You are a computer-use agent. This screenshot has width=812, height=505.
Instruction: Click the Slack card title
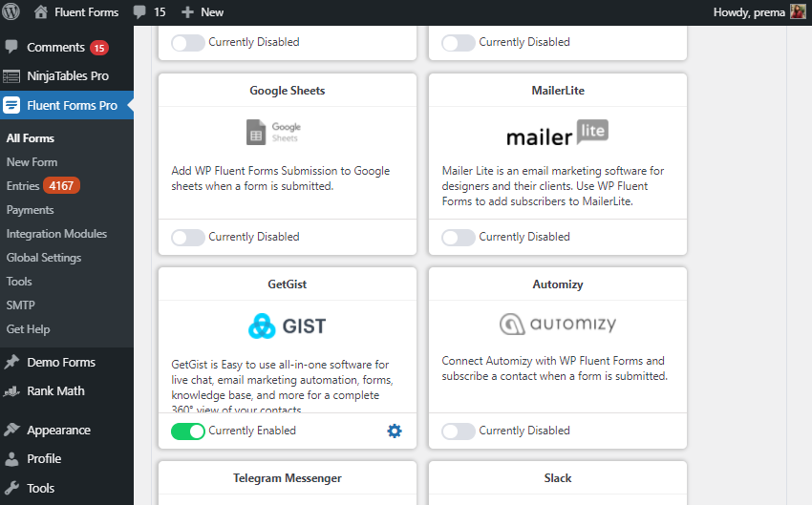[558, 478]
